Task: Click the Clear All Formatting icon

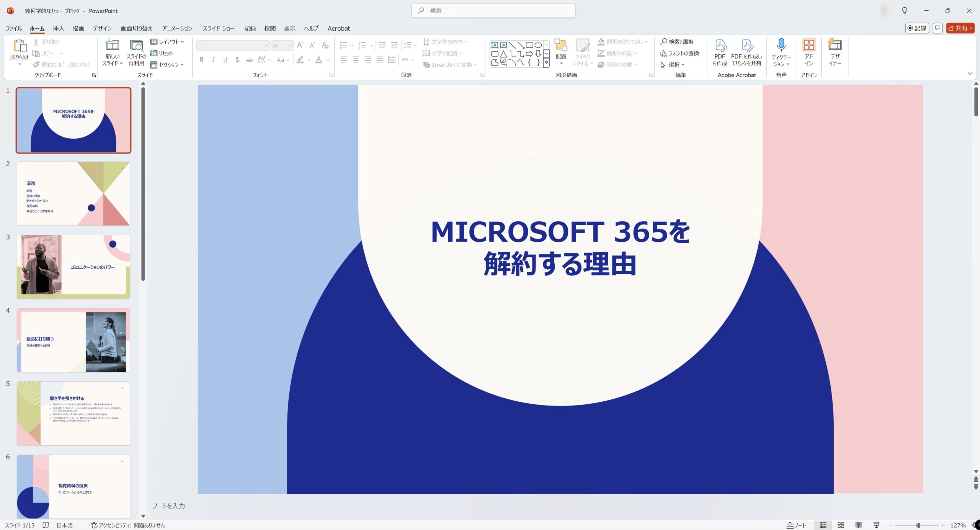Action: pyautogui.click(x=325, y=45)
